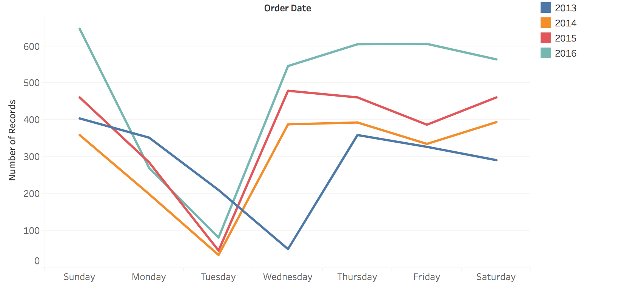644x283 pixels.
Task: Click the Friday axis label
Action: (x=427, y=277)
